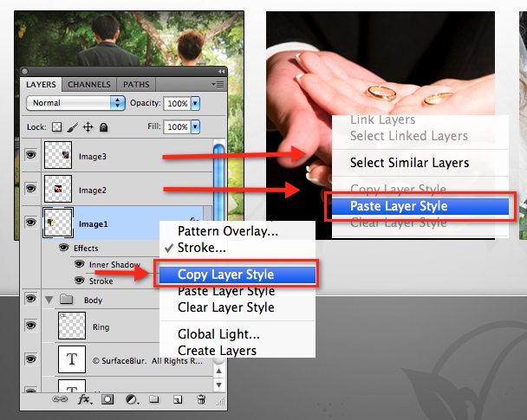Click the Body group folder icon
The width and height of the screenshot is (527, 420).
coord(67,299)
